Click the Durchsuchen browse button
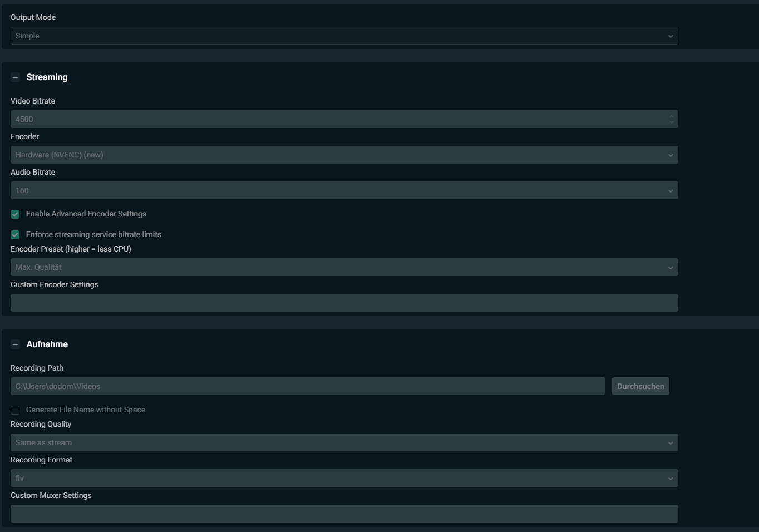This screenshot has width=759, height=532. [640, 386]
